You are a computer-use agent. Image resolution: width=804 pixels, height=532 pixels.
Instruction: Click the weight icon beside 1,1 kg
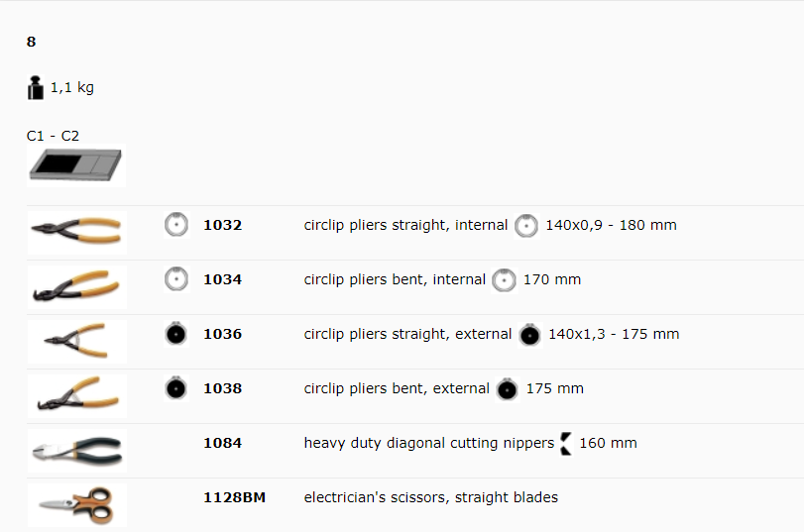pyautogui.click(x=36, y=87)
